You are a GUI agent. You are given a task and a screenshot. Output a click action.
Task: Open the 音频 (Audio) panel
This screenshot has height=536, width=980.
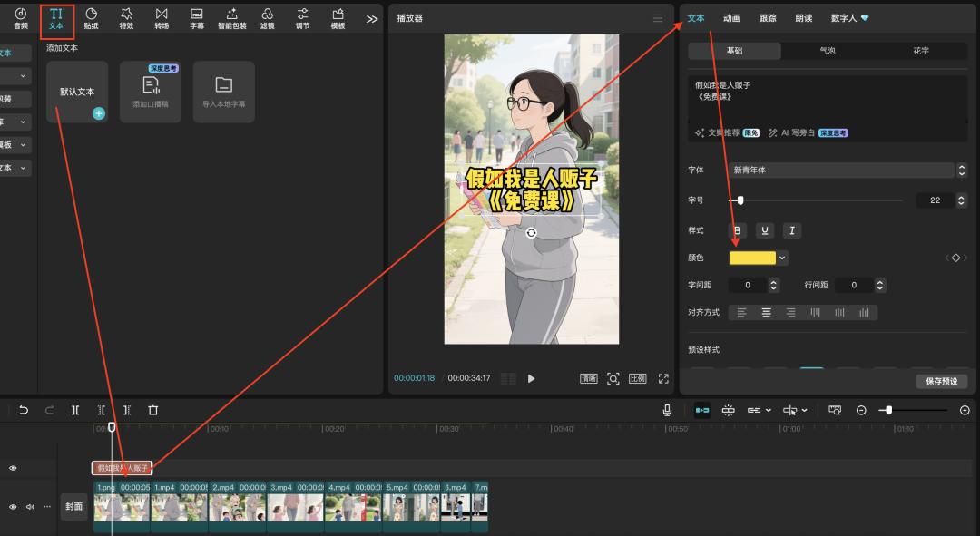point(20,18)
